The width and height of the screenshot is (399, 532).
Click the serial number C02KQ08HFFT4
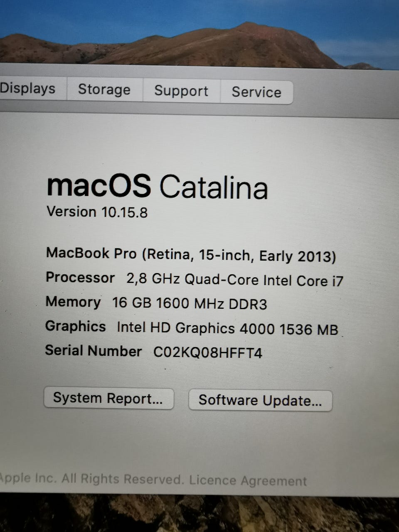pos(208,353)
